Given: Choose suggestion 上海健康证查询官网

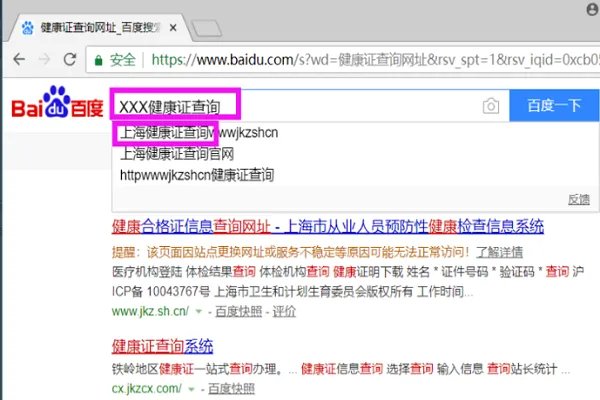Looking at the screenshot, I should 177,154.
